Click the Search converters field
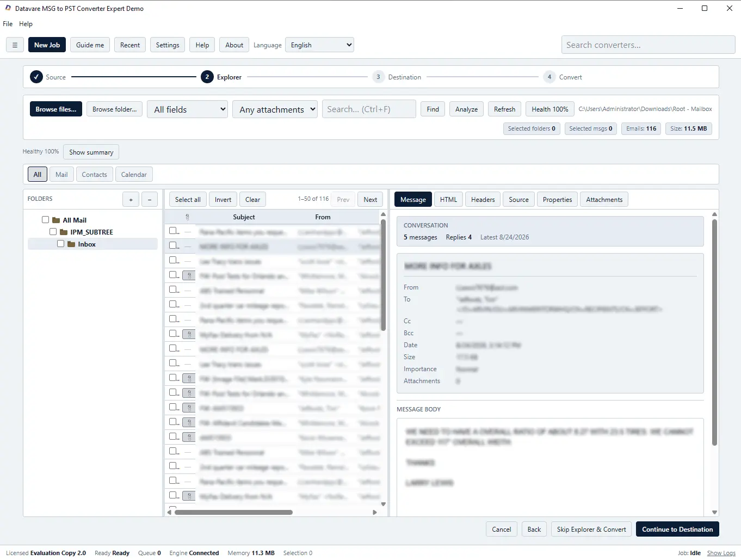The width and height of the screenshot is (741, 560). pyautogui.click(x=648, y=45)
